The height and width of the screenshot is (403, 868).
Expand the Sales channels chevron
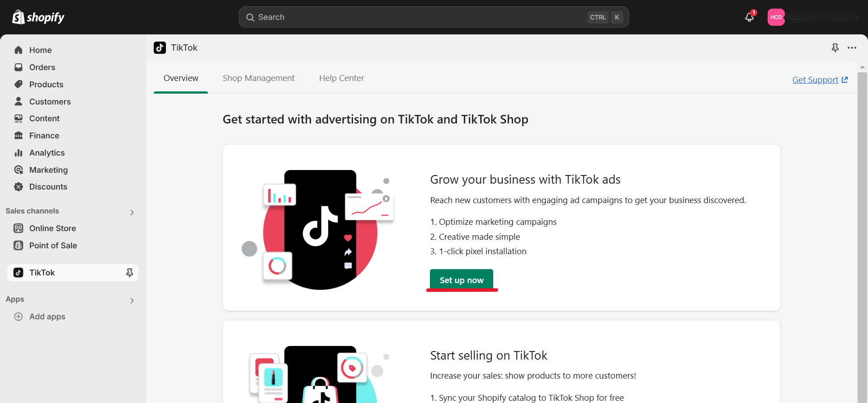132,212
